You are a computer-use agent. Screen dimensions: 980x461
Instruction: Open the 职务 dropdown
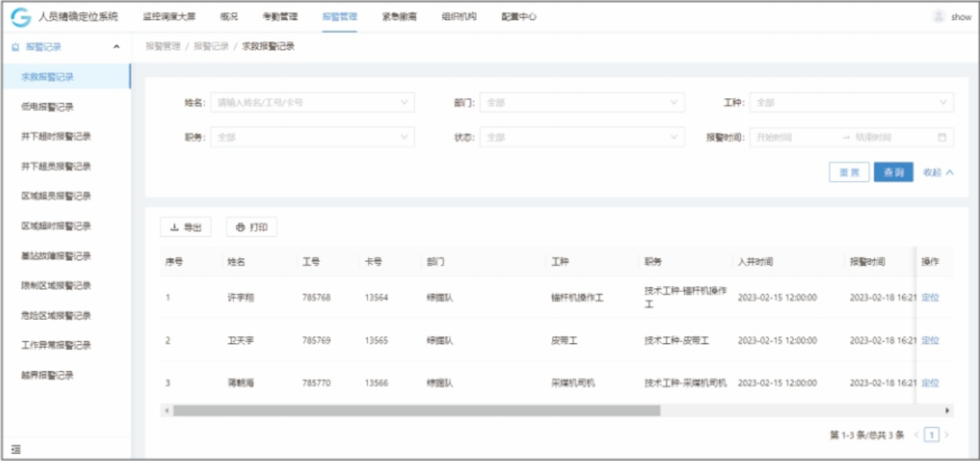click(312, 137)
